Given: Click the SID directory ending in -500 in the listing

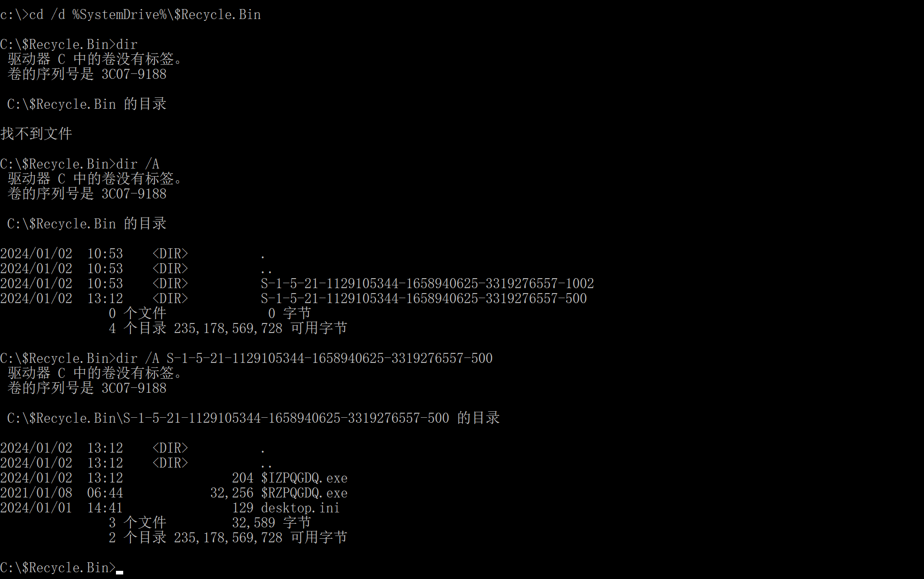Looking at the screenshot, I should 423,299.
